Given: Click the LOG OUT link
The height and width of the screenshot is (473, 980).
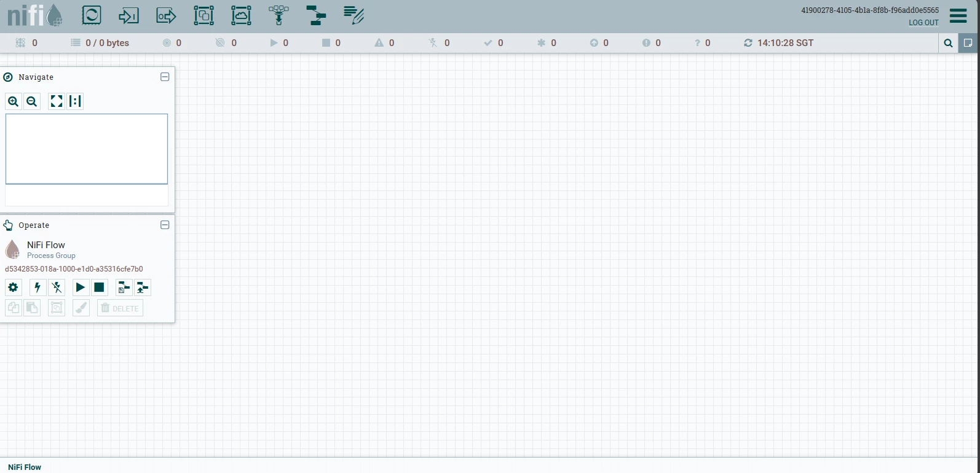Looking at the screenshot, I should point(923,23).
